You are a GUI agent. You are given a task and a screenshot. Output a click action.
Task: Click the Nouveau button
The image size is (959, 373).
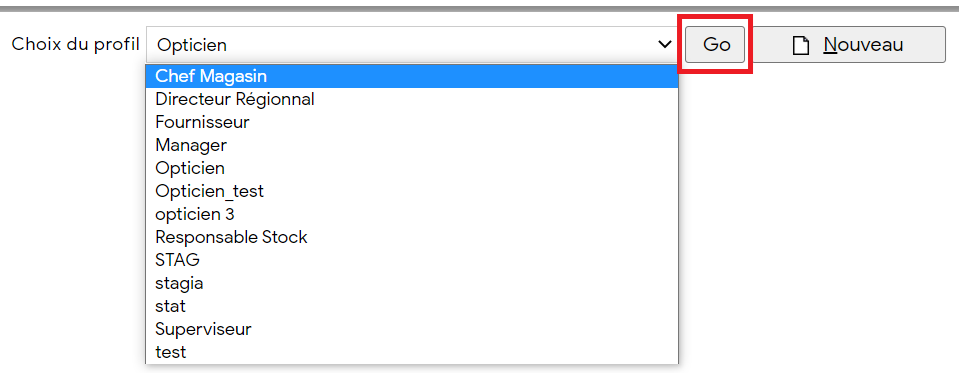(x=848, y=45)
